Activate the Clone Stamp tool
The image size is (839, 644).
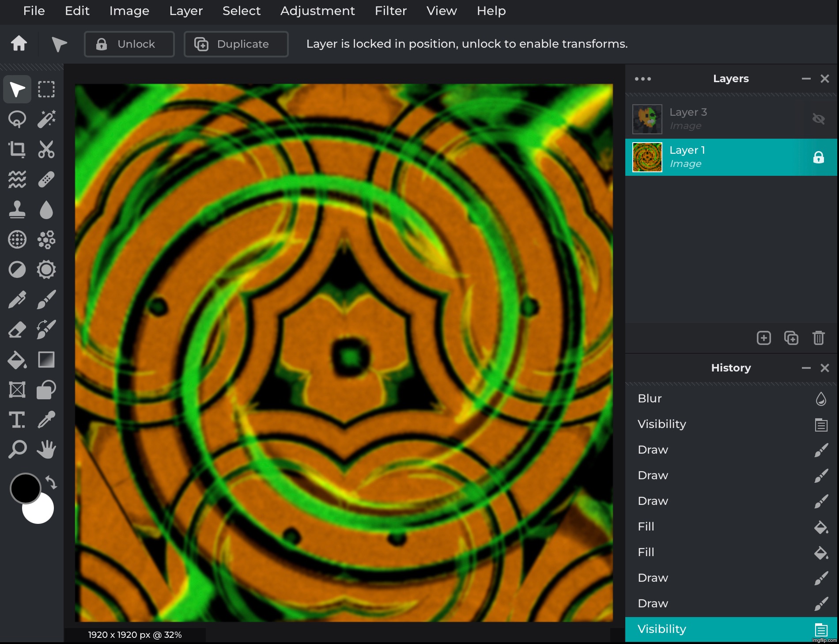click(17, 210)
